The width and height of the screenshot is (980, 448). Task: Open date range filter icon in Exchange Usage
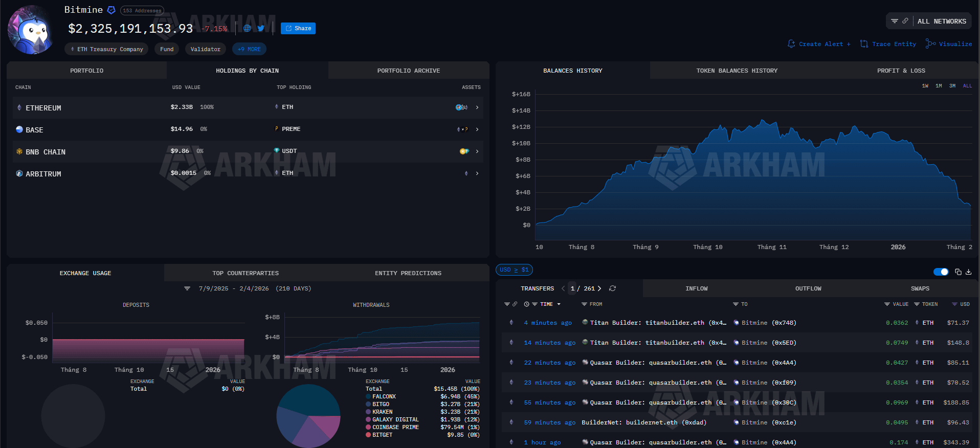tap(187, 288)
